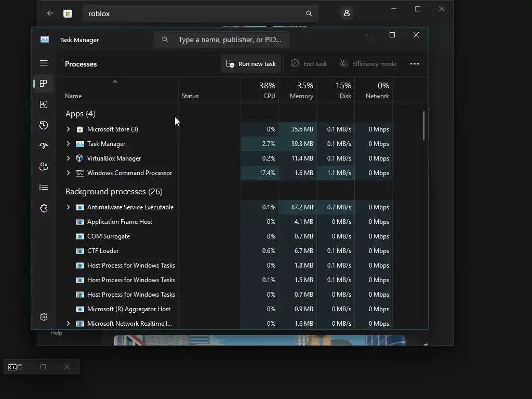Click the 35.6 MB memory cell
Image resolution: width=532 pixels, height=399 pixels.
tap(298, 129)
